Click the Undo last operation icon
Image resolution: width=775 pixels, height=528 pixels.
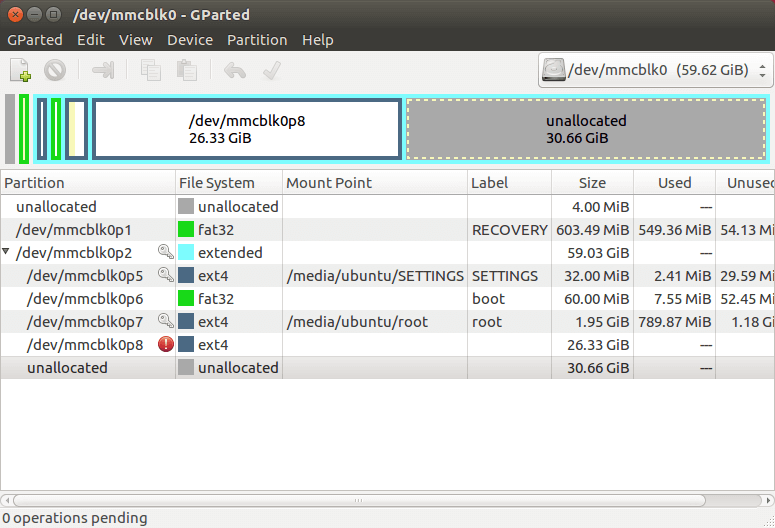tap(235, 70)
